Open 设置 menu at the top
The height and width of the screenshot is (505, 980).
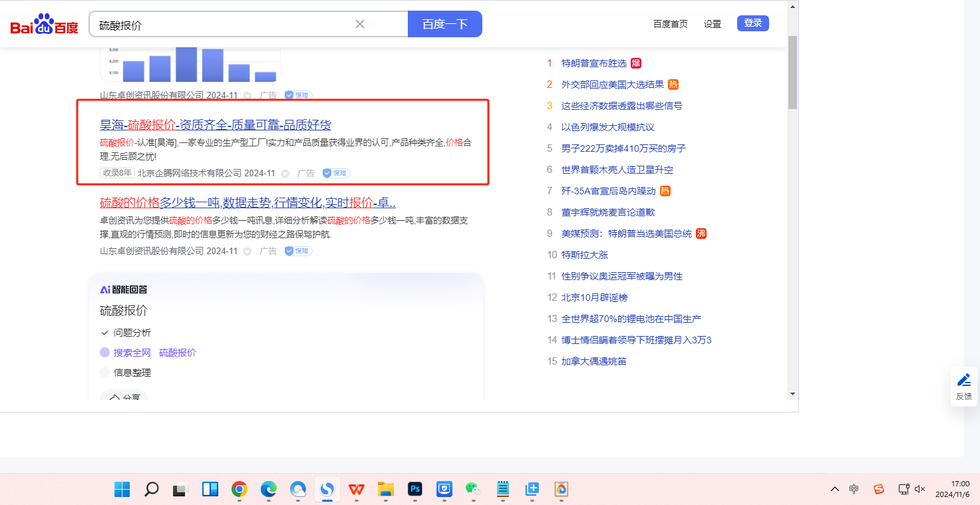pyautogui.click(x=713, y=24)
